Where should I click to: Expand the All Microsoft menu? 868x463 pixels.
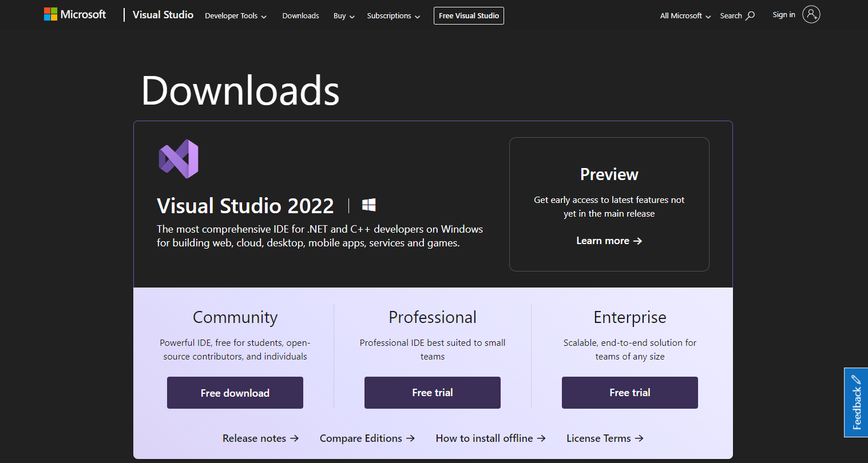tap(685, 16)
